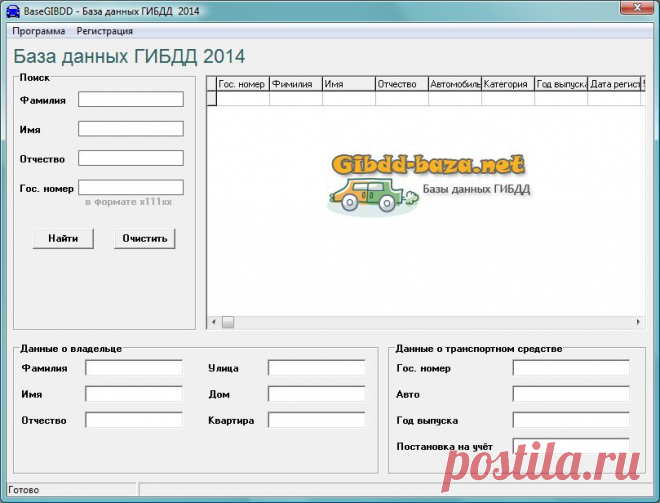Click the Найти button
660x503 pixels.
pyautogui.click(x=63, y=239)
